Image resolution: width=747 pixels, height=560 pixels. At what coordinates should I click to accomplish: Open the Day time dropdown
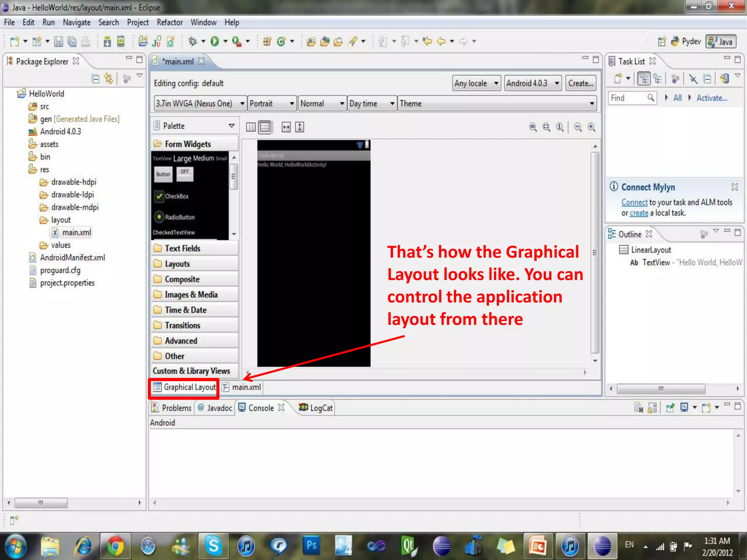(372, 104)
